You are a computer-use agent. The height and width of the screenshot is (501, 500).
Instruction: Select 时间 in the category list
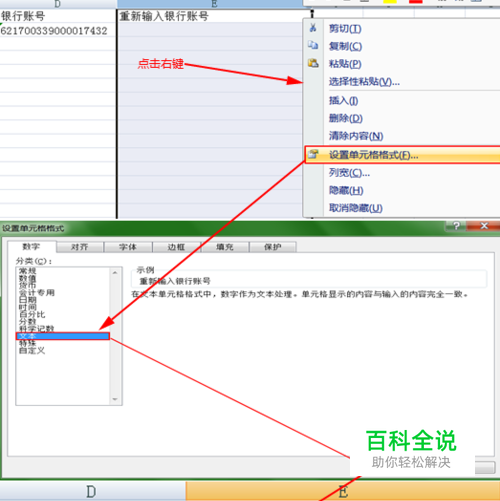pyautogui.click(x=28, y=307)
